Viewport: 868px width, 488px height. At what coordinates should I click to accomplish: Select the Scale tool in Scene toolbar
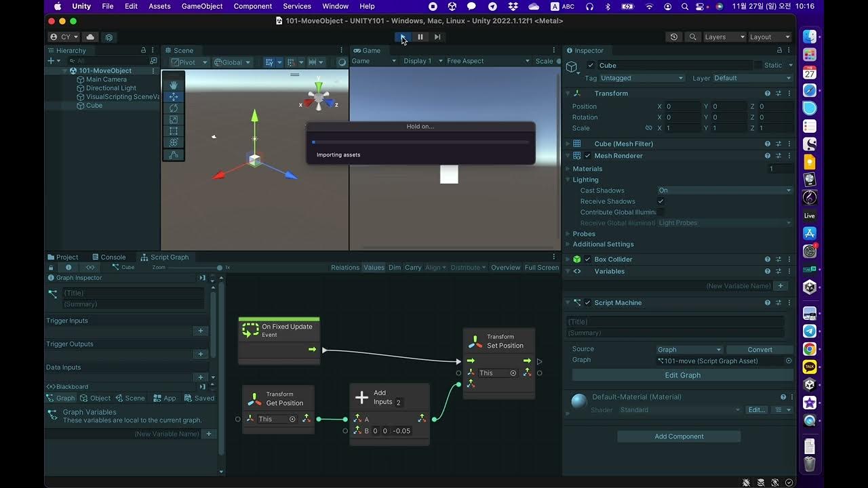point(174,119)
